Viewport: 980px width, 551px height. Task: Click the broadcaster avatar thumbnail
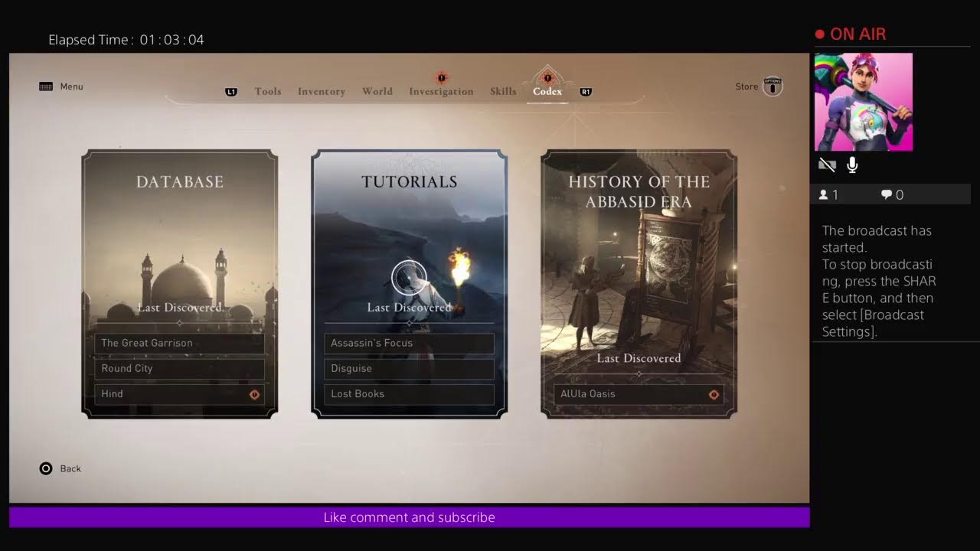tap(864, 102)
